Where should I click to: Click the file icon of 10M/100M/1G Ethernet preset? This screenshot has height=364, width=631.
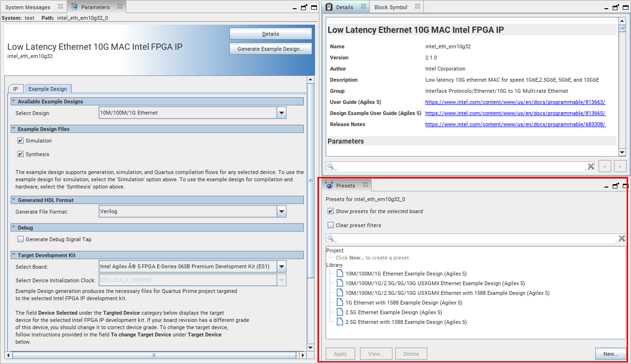pos(340,274)
